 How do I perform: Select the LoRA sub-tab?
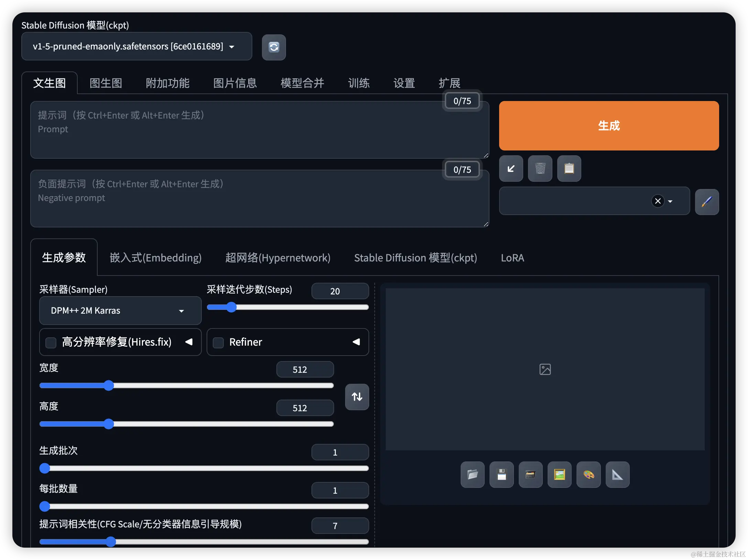(512, 257)
